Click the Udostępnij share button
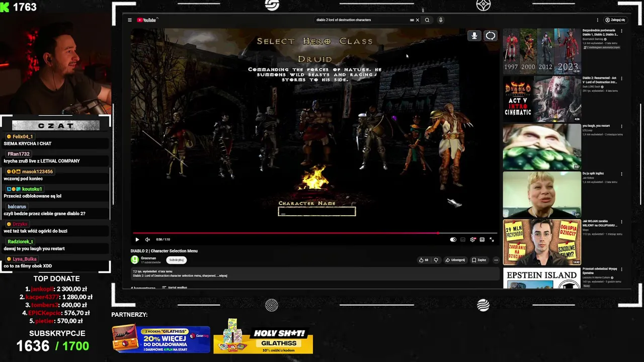 [455, 260]
